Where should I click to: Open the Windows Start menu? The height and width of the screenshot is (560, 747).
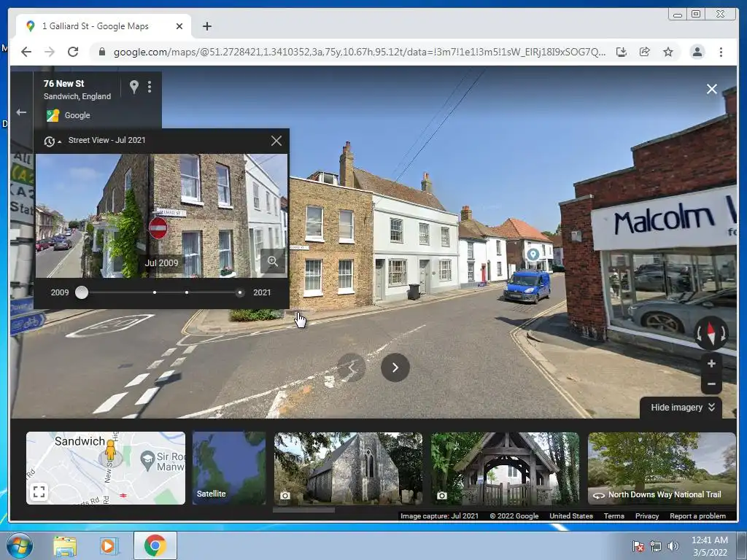pos(20,545)
